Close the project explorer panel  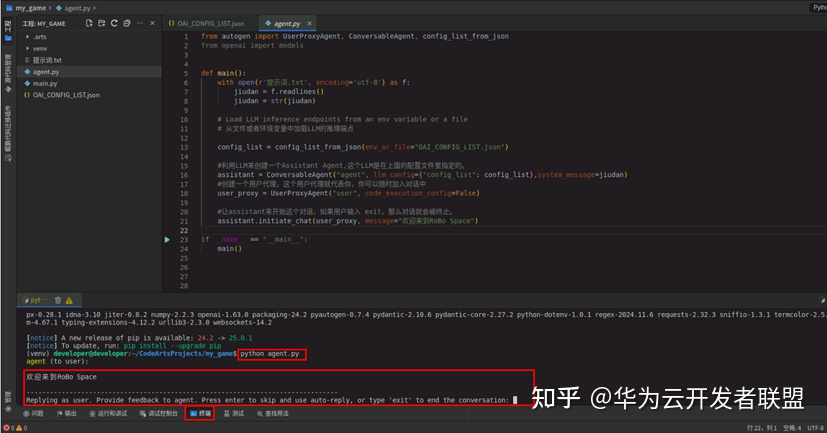(152, 23)
